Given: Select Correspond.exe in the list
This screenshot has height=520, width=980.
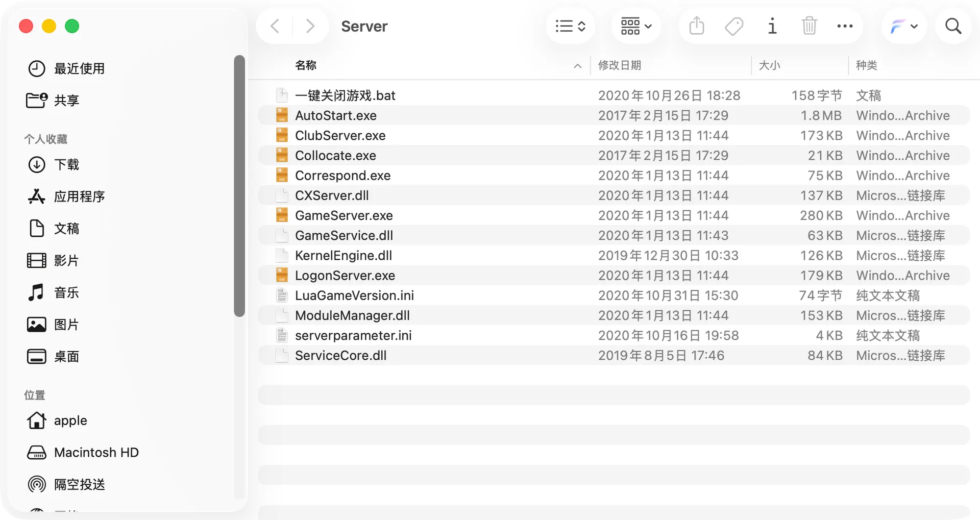Looking at the screenshot, I should tap(614, 175).
